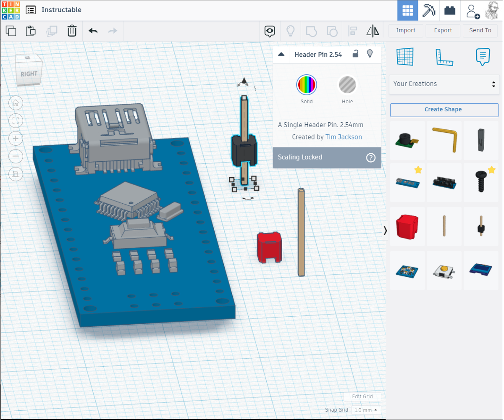This screenshot has height=420, width=504.
Task: Select the buzzer shape thumbnail
Action: (408, 141)
